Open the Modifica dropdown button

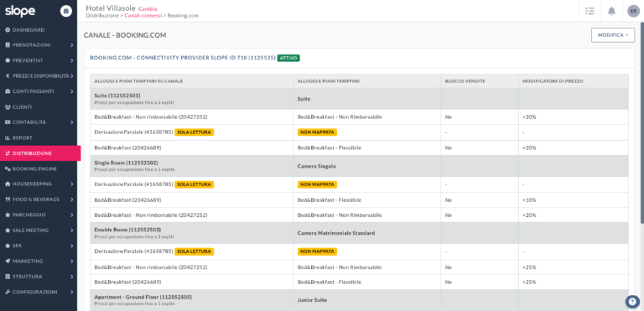coord(613,35)
